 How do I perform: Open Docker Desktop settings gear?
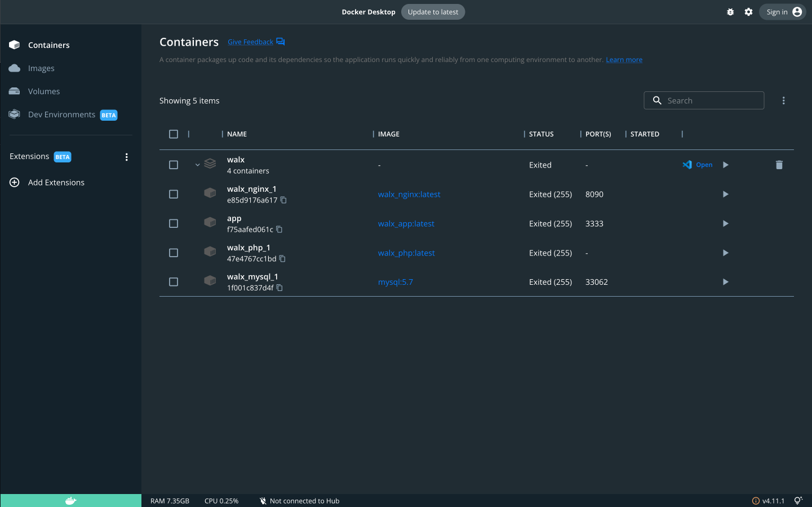point(748,11)
